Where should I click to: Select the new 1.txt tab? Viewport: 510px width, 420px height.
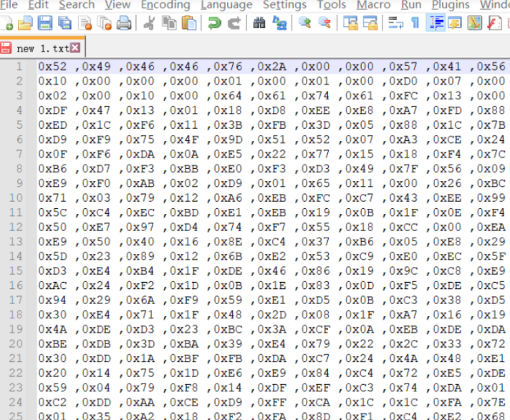(x=42, y=48)
